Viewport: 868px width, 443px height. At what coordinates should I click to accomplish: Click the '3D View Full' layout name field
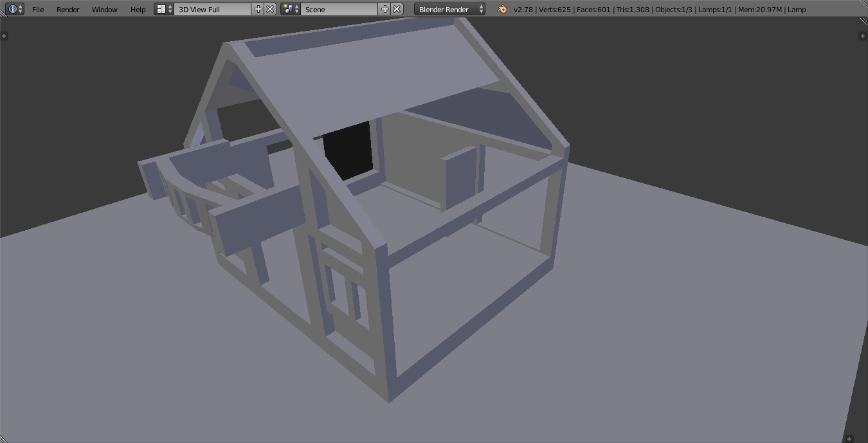[213, 9]
